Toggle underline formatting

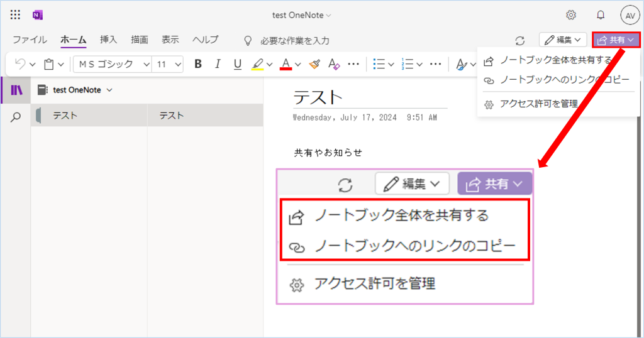[x=237, y=64]
